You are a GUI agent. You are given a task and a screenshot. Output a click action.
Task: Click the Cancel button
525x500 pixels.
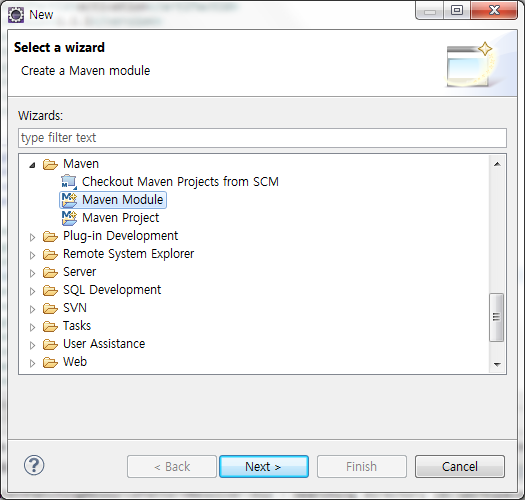[460, 467]
